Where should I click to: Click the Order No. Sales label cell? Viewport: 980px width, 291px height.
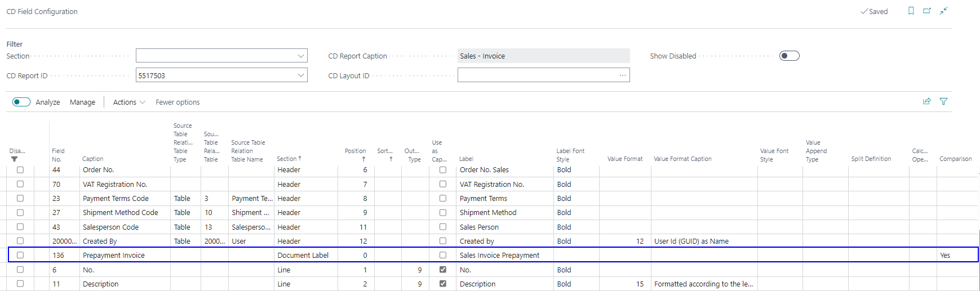(484, 169)
